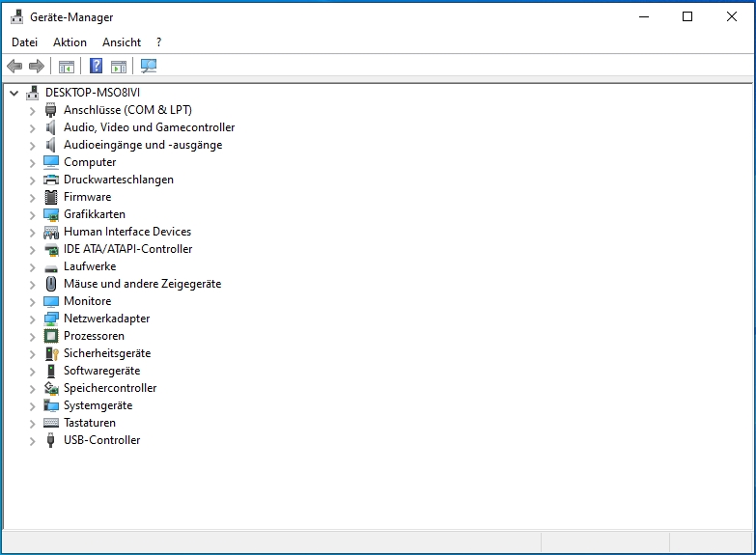This screenshot has height=555, width=756.
Task: Open the Datei menu
Action: pos(24,42)
